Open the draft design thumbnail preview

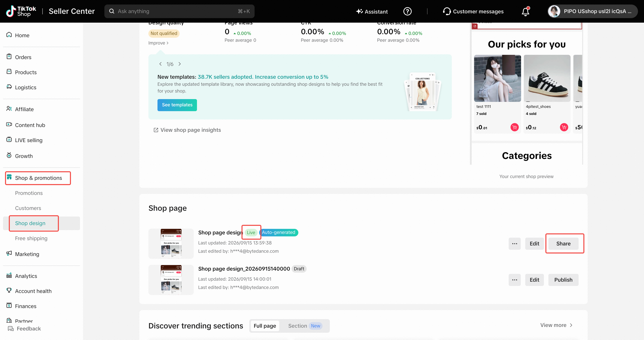pyautogui.click(x=171, y=280)
